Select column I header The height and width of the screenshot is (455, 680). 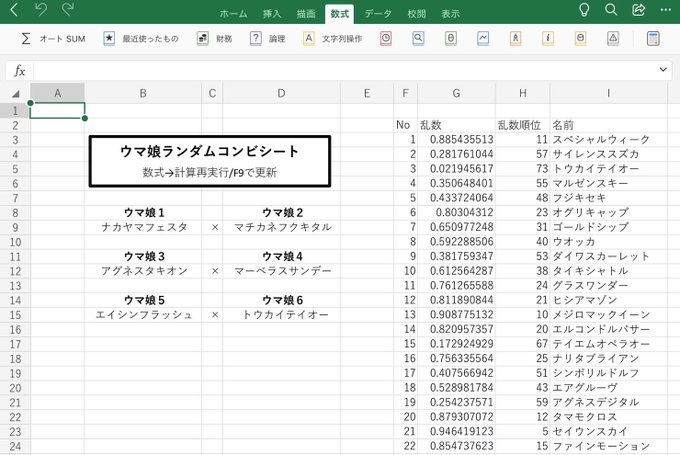(x=608, y=93)
